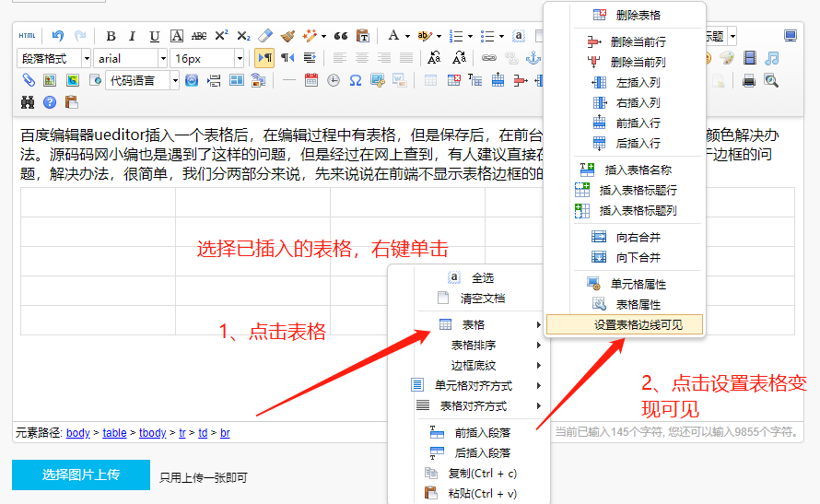Insert music from the note icon
This screenshot has height=504, width=820.
(771, 57)
